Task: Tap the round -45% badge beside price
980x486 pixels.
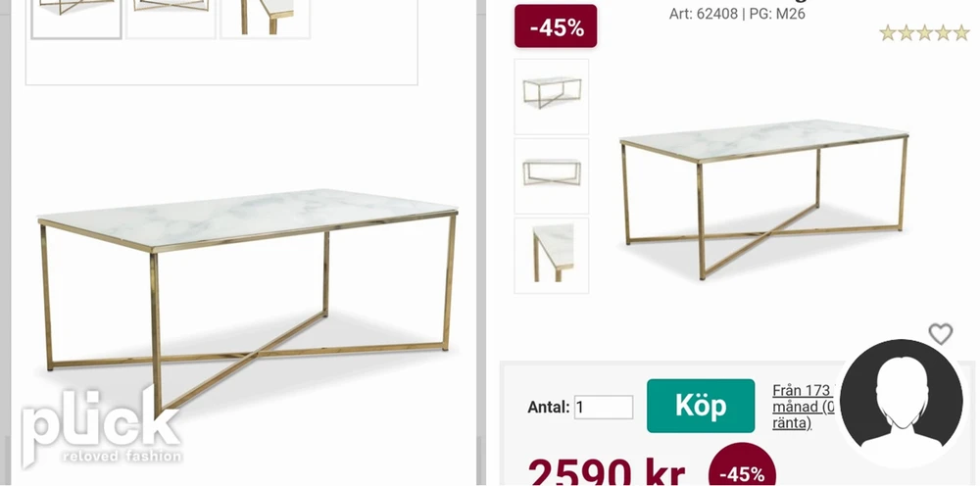Action: point(743,467)
